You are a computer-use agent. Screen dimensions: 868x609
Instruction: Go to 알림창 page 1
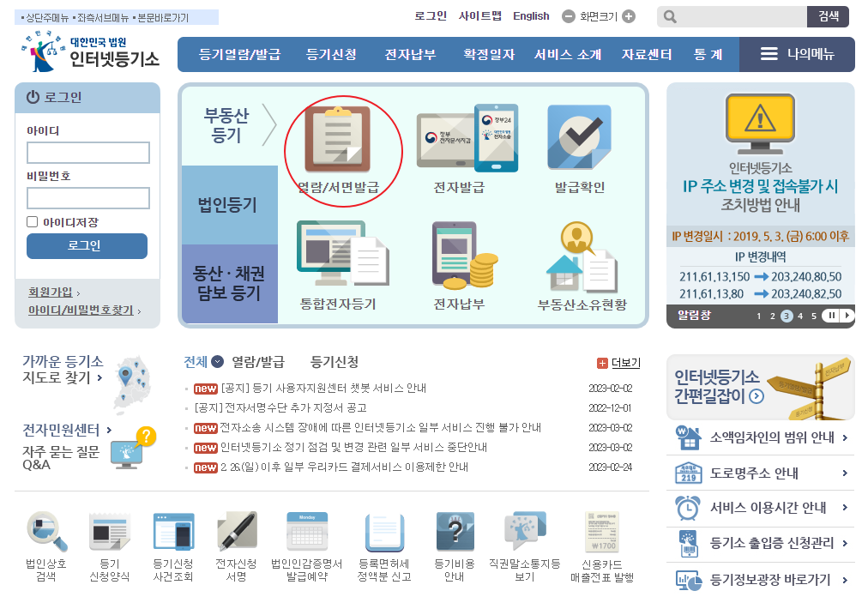point(759,317)
